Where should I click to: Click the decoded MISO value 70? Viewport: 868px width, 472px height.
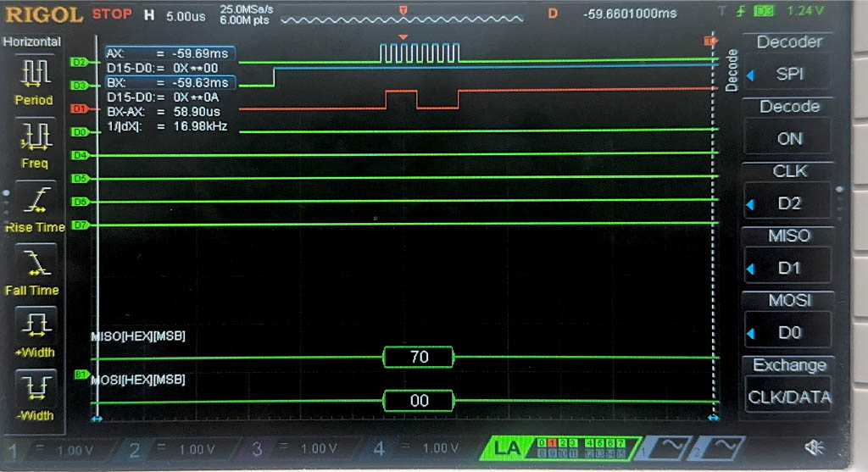(419, 357)
